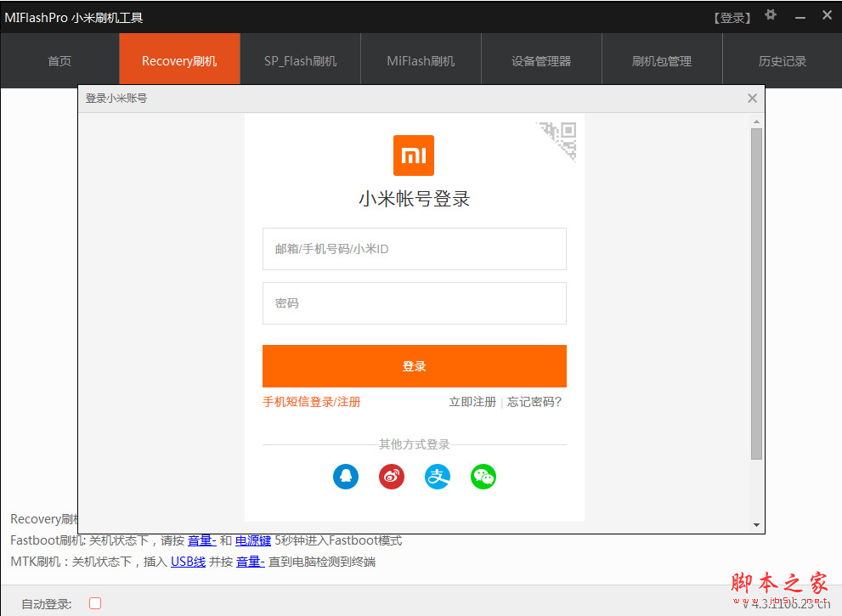Sign in with the Weibo icon
The height and width of the screenshot is (616, 842).
tap(392, 477)
